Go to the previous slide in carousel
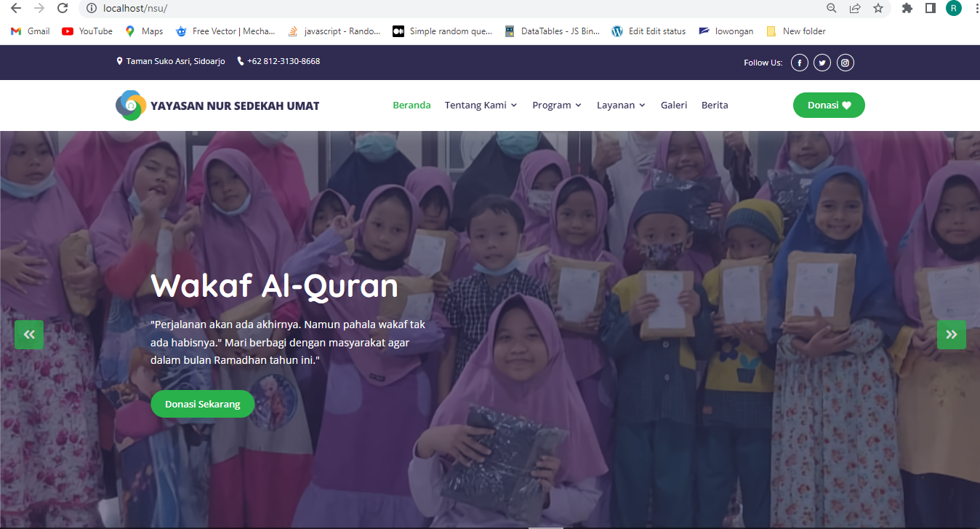 (29, 335)
